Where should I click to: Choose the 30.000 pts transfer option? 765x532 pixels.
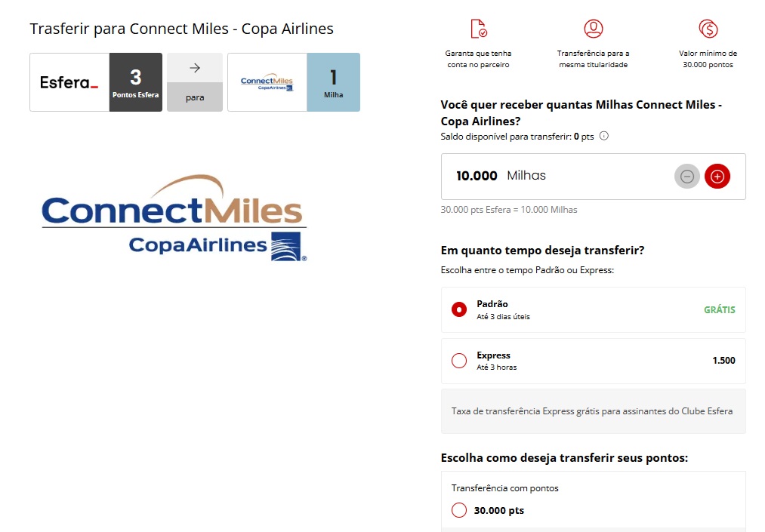click(459, 510)
